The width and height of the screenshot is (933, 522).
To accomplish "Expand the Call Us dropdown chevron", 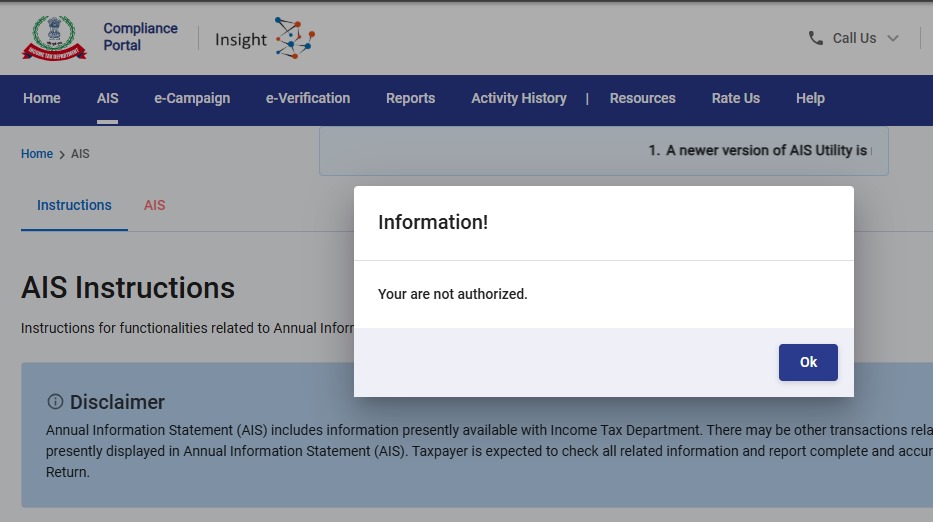I will tap(893, 38).
